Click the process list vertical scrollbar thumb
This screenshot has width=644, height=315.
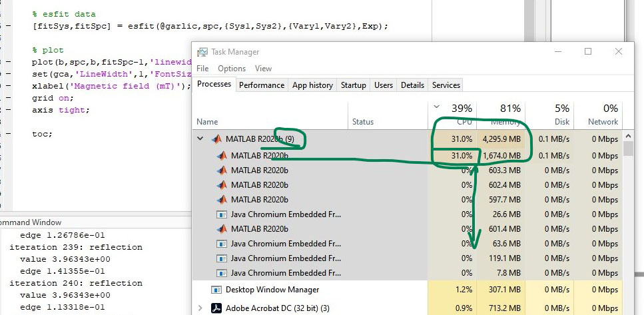click(628, 149)
